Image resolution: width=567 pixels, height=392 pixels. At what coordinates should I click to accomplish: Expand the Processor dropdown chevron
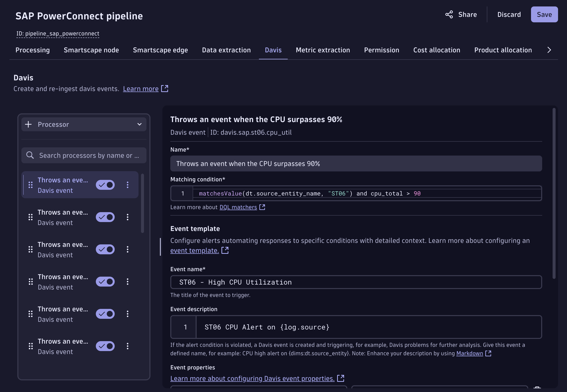(140, 124)
